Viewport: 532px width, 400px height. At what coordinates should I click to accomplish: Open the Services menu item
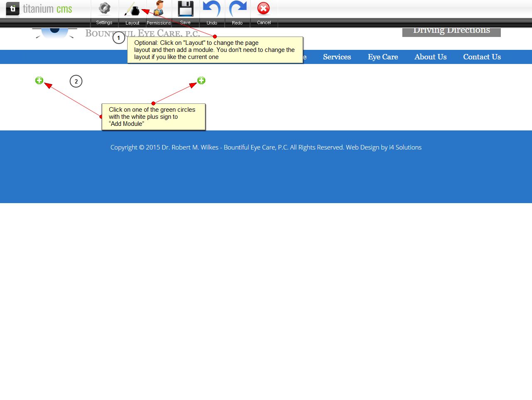337,57
